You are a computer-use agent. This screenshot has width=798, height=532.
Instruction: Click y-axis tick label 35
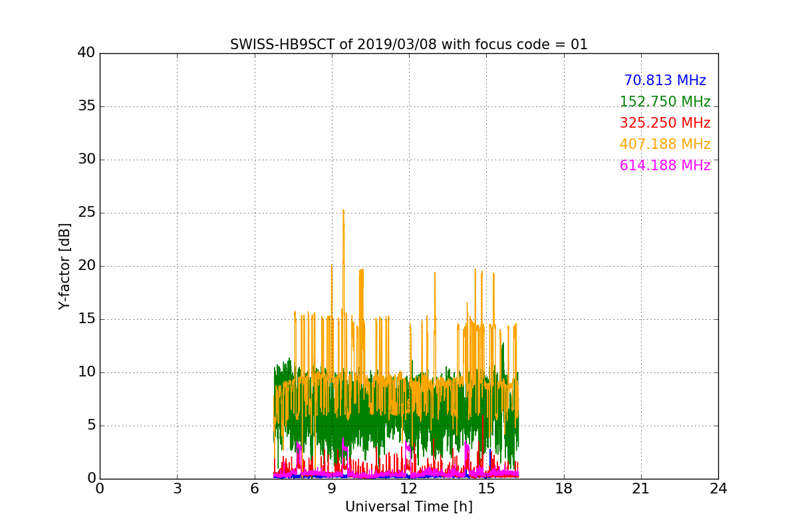pyautogui.click(x=86, y=106)
